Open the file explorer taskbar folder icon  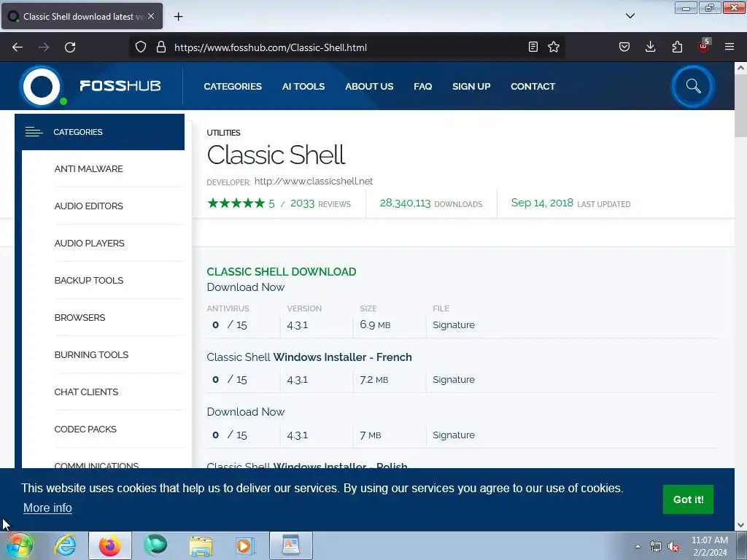pyautogui.click(x=201, y=545)
